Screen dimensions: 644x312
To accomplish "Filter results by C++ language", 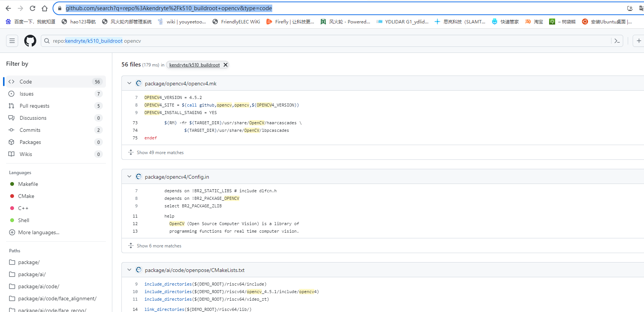I will pos(23,208).
